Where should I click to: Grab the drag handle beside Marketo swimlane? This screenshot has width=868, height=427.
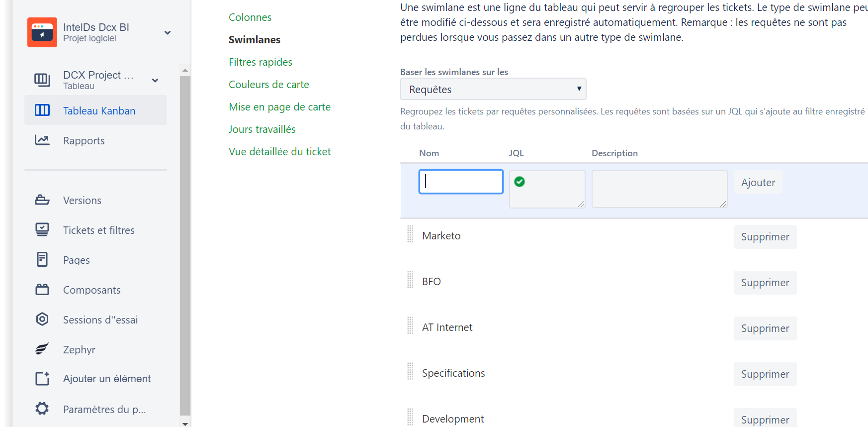(x=410, y=234)
